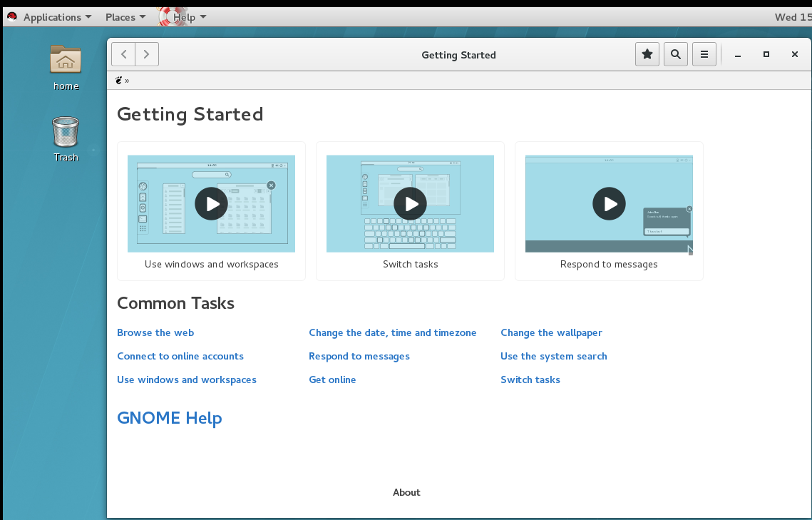Open the Get online link
Screen dimensions: 812x520
(x=332, y=379)
